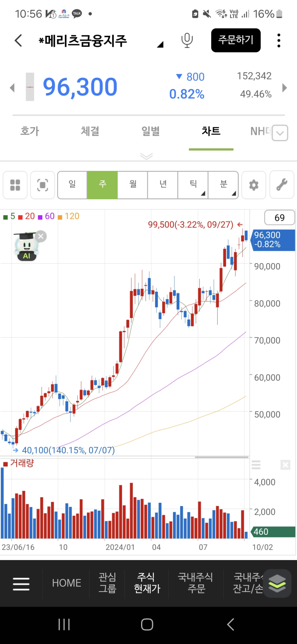Tap the microphone voice search icon
This screenshot has height=644, width=297.
187,40
